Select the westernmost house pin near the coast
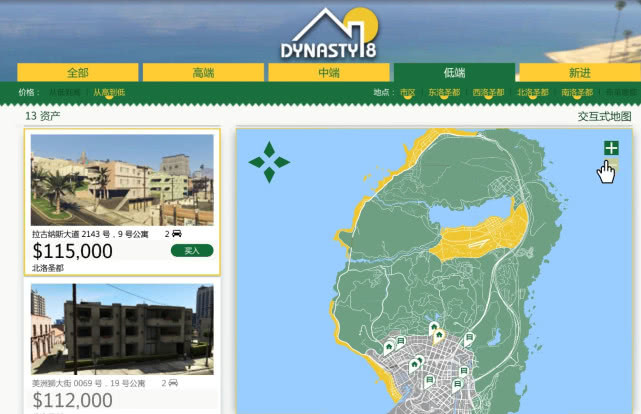 pyautogui.click(x=388, y=348)
